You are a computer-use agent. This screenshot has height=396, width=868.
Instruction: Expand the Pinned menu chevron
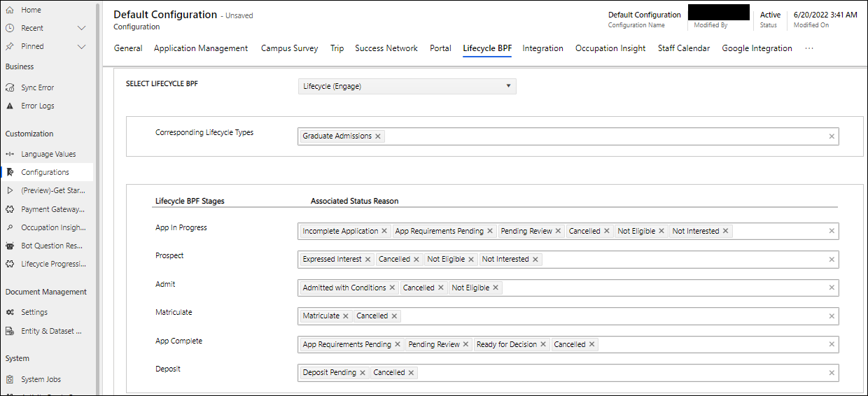click(81, 46)
